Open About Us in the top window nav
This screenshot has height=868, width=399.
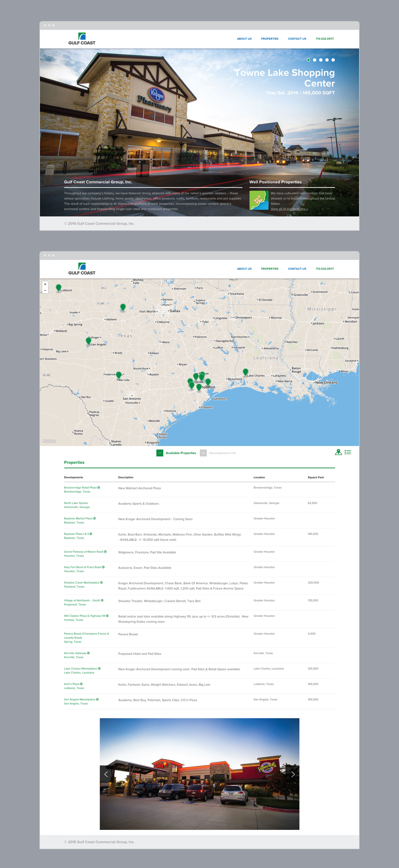point(244,39)
